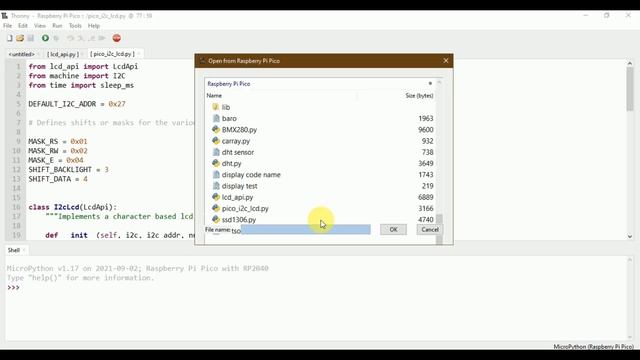
Task: Click the File name input field
Action: (x=306, y=229)
